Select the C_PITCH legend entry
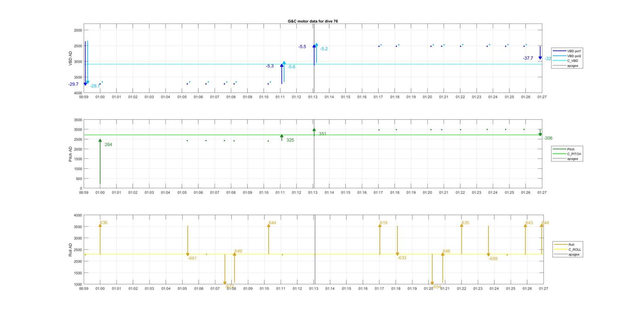Screen dimensions: 644x319 (x=567, y=154)
